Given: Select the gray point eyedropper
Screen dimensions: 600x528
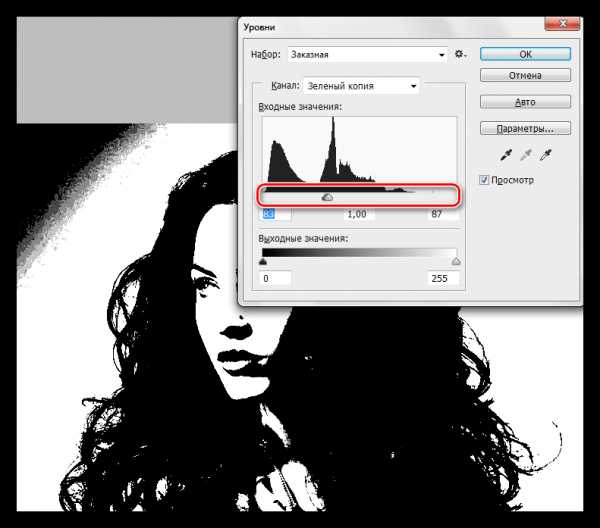Looking at the screenshot, I should (x=526, y=155).
